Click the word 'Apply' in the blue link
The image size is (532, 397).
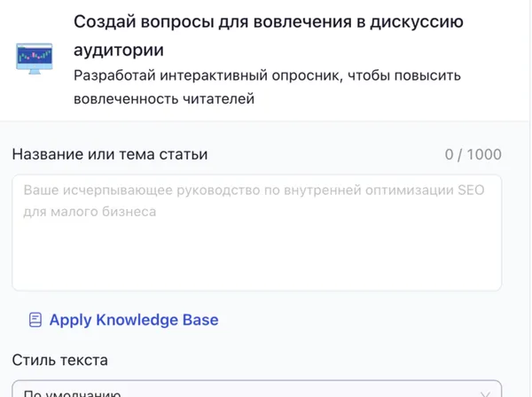pos(70,320)
